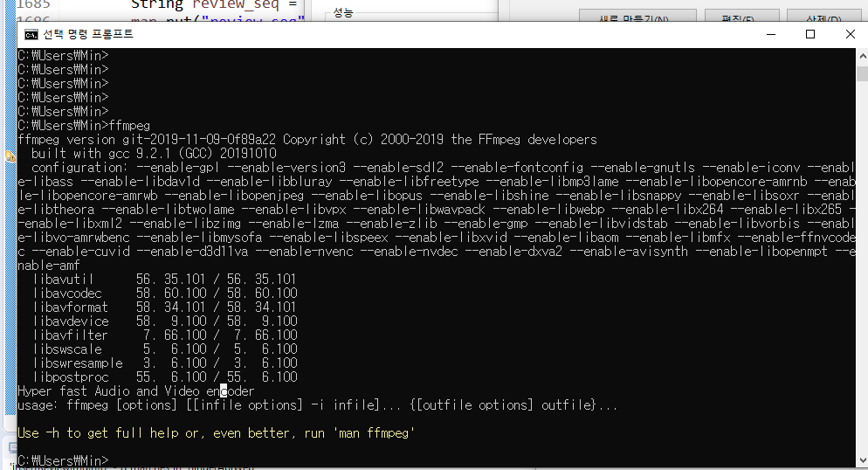Click the 'libavfilter 7. 66.100' row
Image resolution: width=868 pixels, height=470 pixels.
tap(164, 335)
